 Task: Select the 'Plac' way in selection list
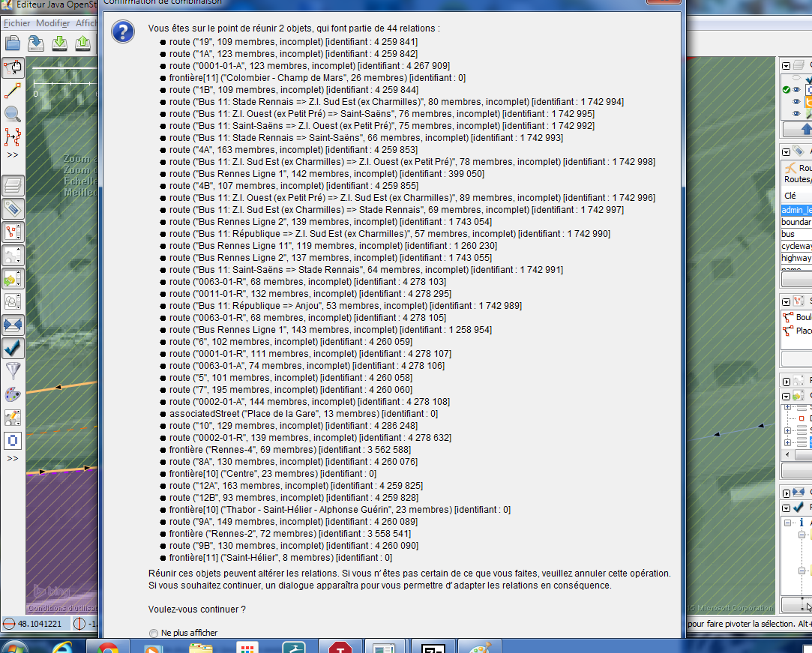[797, 331]
